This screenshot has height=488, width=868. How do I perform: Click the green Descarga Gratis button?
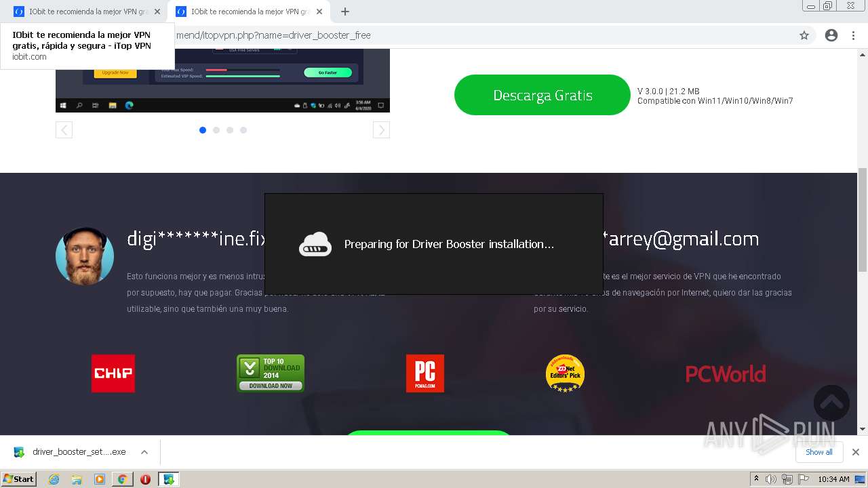tap(542, 95)
